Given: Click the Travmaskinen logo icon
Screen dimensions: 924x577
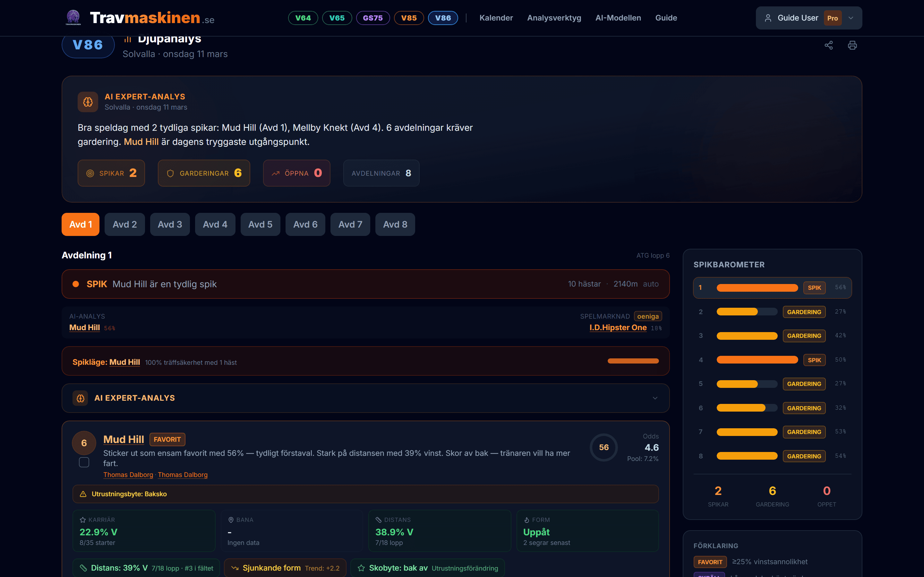Looking at the screenshot, I should click(73, 18).
